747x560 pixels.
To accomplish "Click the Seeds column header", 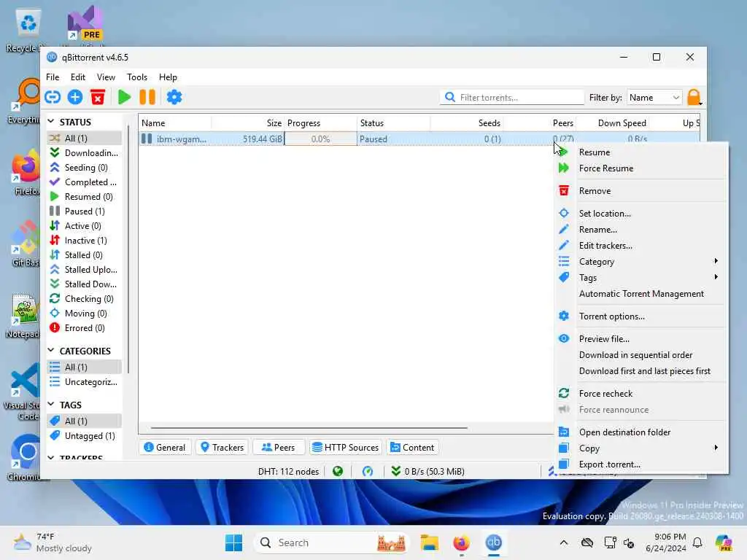I will 466,122.
